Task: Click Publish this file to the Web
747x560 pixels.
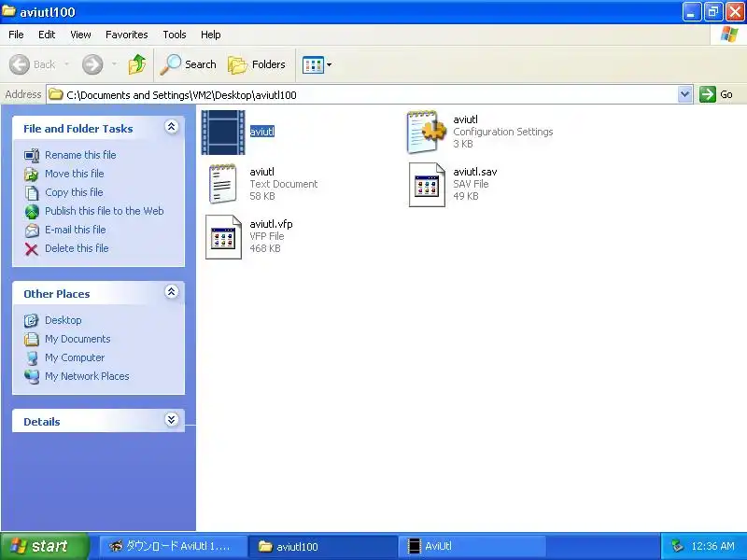Action: click(x=105, y=211)
